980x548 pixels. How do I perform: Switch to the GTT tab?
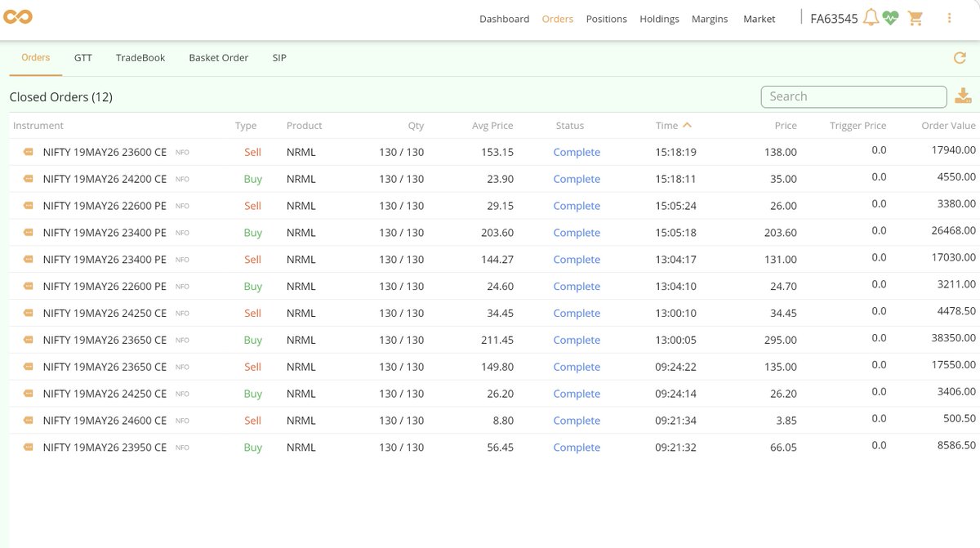point(82,58)
